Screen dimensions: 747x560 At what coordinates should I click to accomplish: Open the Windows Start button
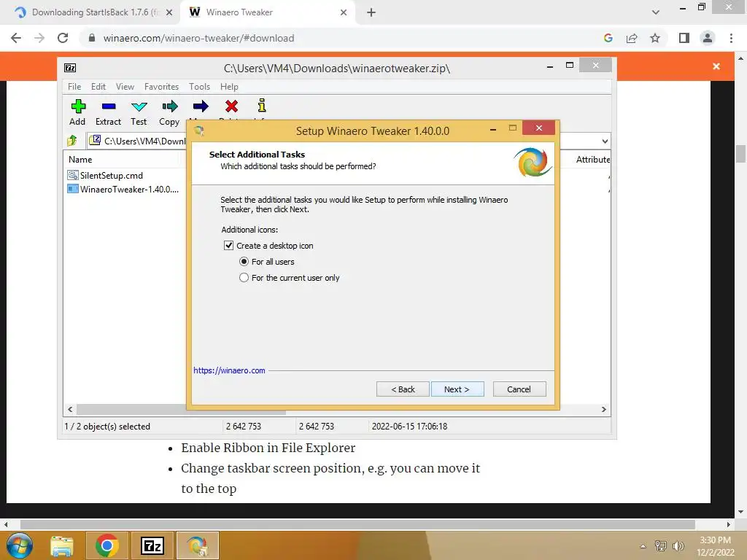20,545
